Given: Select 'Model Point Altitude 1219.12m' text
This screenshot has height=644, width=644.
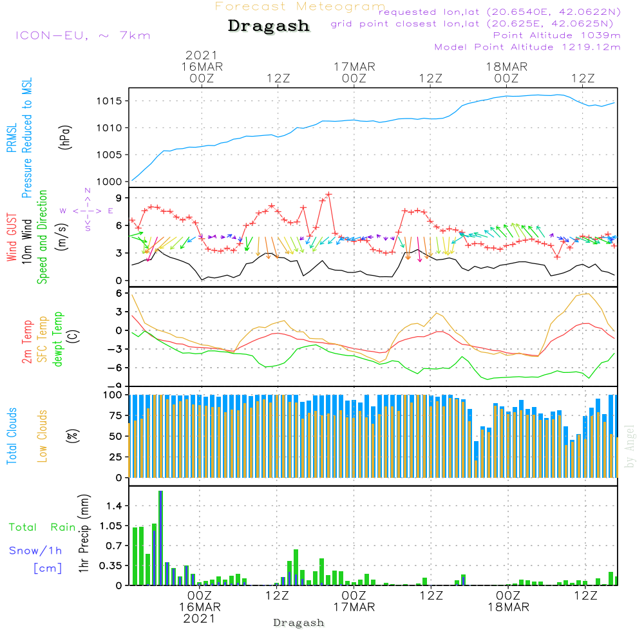Looking at the screenshot, I should (527, 47).
